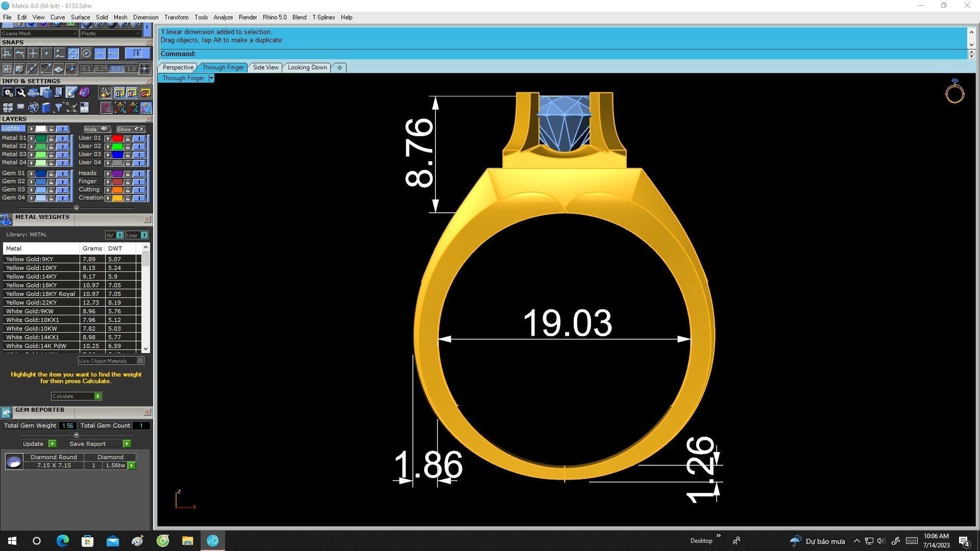Image resolution: width=980 pixels, height=551 pixels.
Task: Click the purple gem box icon
Action: (x=84, y=92)
